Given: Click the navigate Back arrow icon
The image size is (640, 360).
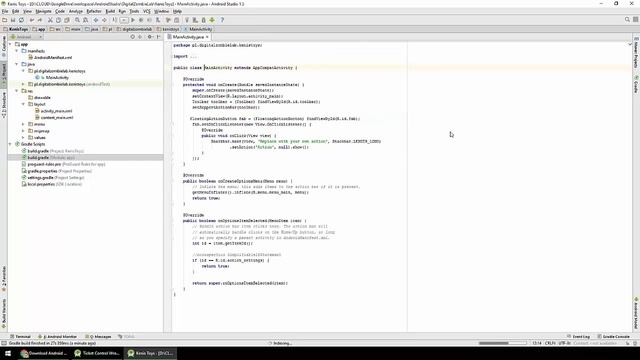Looking at the screenshot, I should (x=96, y=20).
